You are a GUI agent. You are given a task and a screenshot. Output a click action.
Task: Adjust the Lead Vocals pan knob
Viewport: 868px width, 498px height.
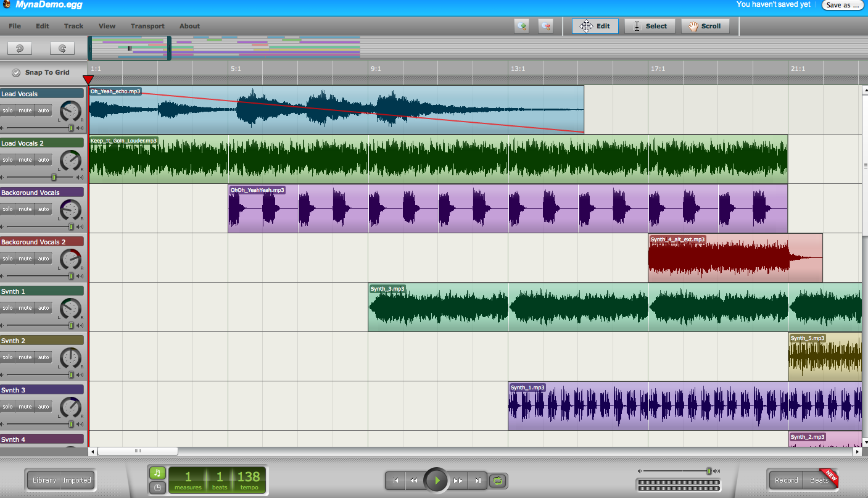click(x=71, y=111)
